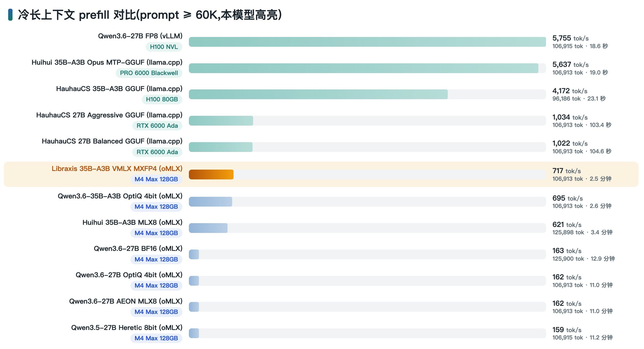Screen dimensions: 644x349
Task: Click 'M4 Max 128GB' badge under AEON MLX8
Action: [156, 312]
